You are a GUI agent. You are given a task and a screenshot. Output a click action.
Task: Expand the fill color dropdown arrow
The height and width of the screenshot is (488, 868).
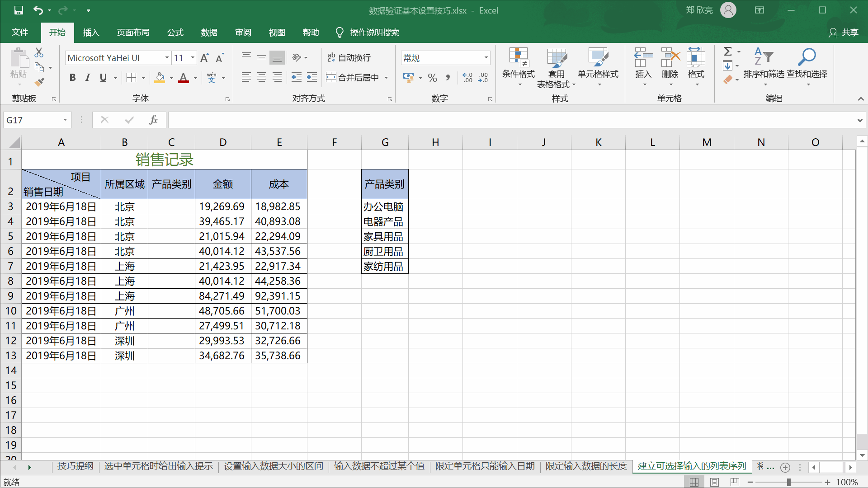[x=171, y=77]
